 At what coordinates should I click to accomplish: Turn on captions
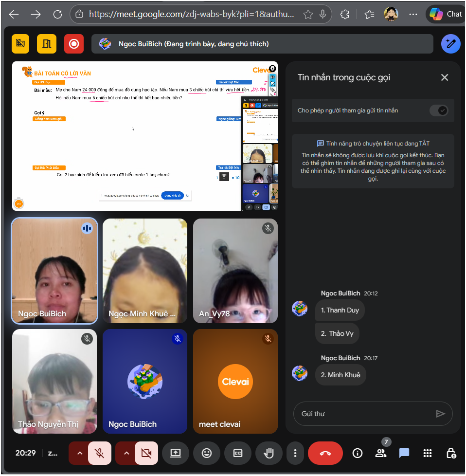237,453
